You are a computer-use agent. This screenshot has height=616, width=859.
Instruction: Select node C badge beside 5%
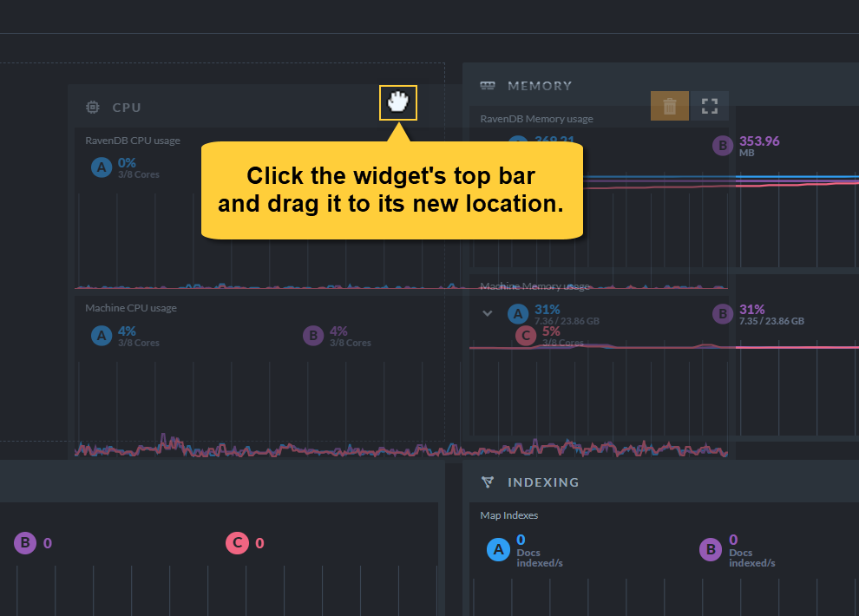[x=526, y=336]
